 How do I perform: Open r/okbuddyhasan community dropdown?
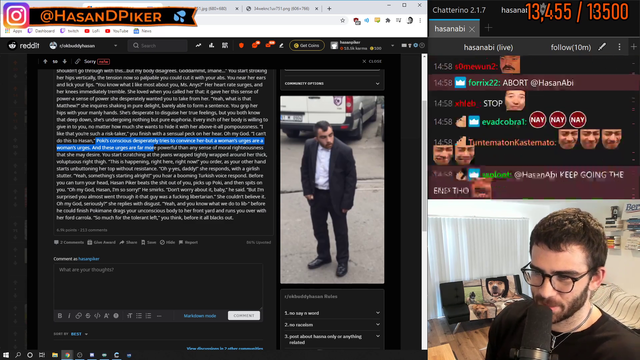84,46
